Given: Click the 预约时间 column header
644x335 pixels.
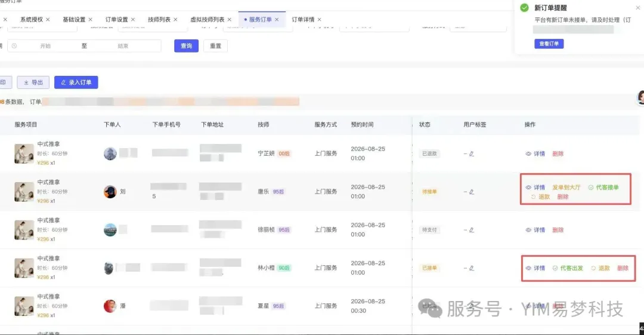Looking at the screenshot, I should coord(363,125).
